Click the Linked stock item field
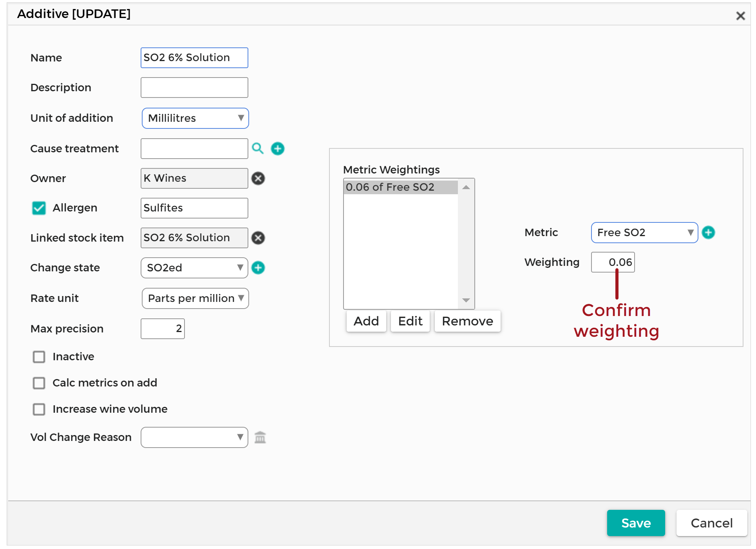 (194, 238)
